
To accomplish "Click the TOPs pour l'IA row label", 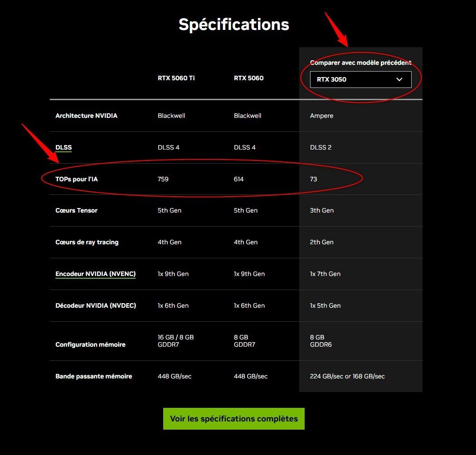I will click(x=76, y=179).
